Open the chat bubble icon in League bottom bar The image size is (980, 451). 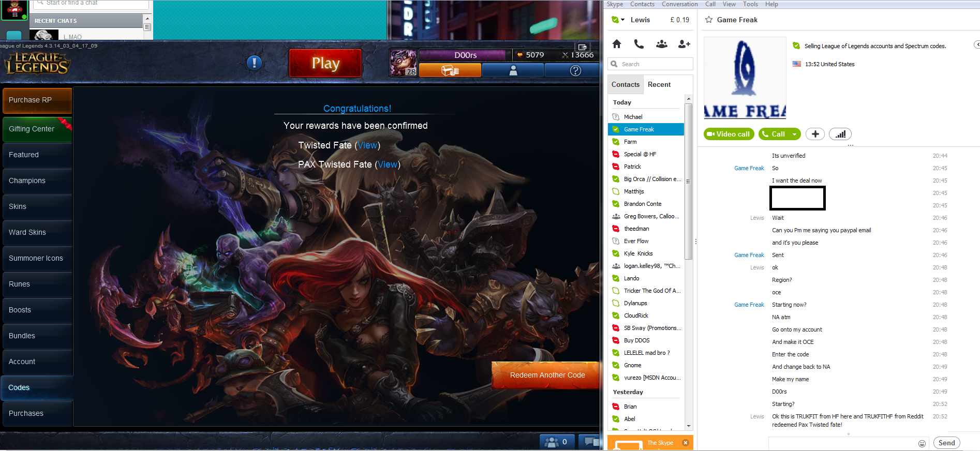point(589,442)
